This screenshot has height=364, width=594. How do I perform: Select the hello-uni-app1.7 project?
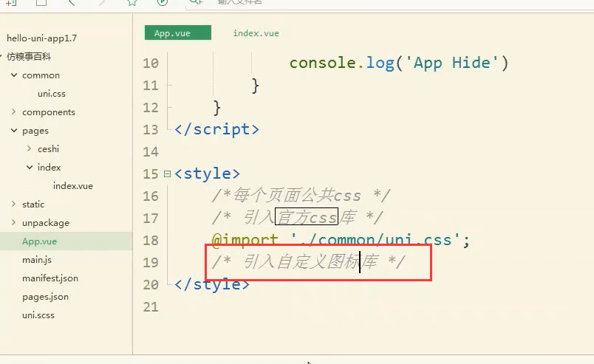pyautogui.click(x=41, y=38)
